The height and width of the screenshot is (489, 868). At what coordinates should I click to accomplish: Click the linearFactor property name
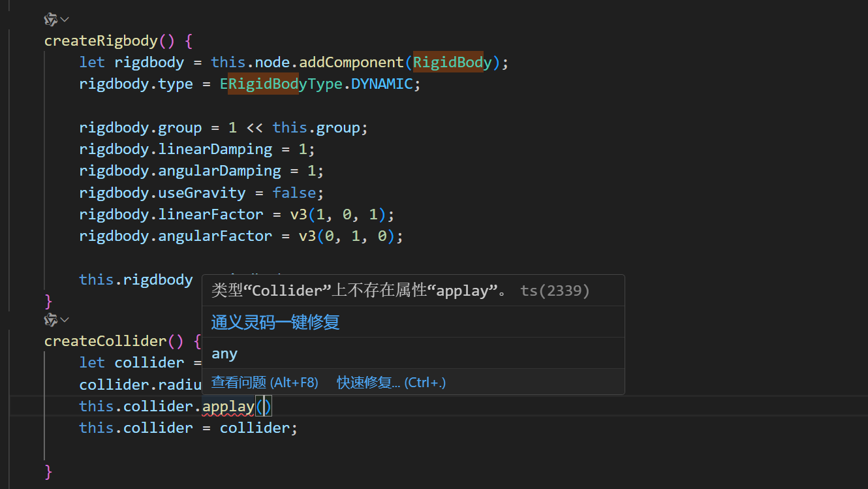click(210, 215)
